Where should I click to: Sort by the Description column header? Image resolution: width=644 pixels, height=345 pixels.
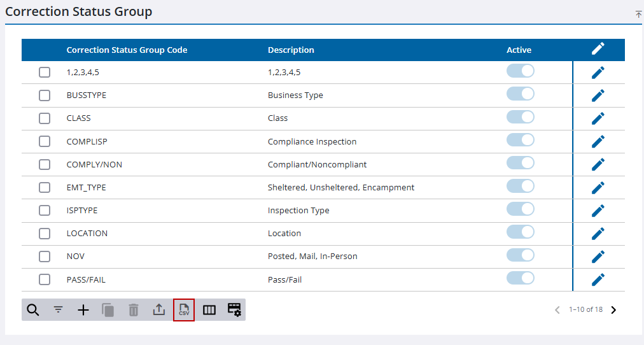tap(291, 50)
